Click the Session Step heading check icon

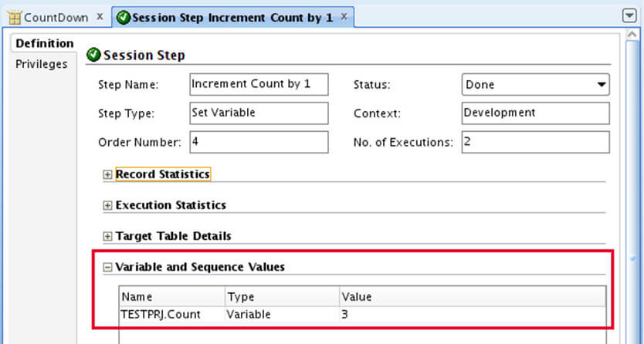click(x=93, y=55)
